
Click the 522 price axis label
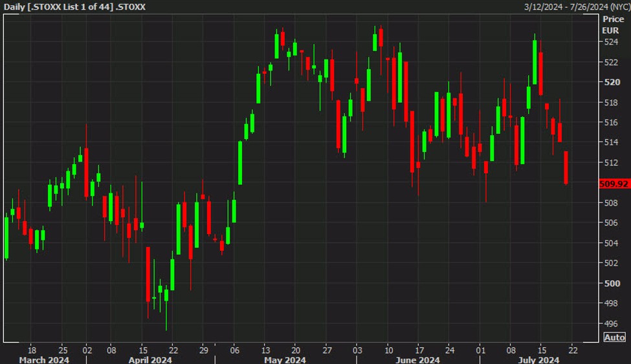coord(611,62)
